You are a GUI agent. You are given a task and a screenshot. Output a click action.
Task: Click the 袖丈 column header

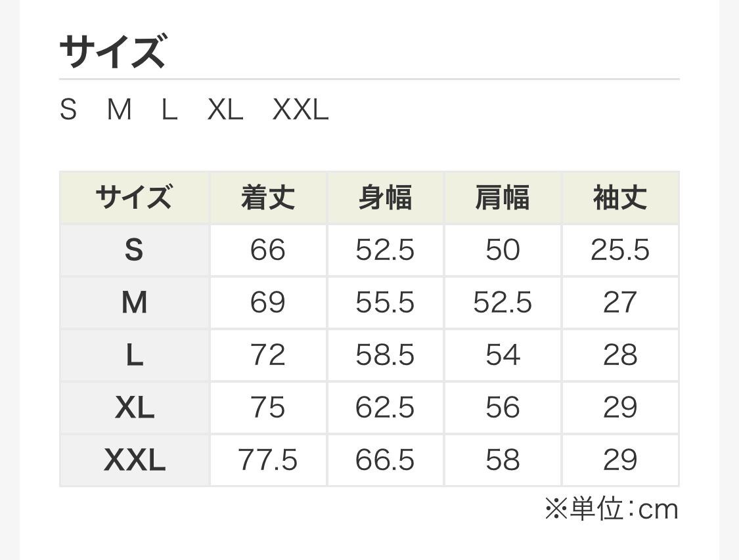click(620, 198)
